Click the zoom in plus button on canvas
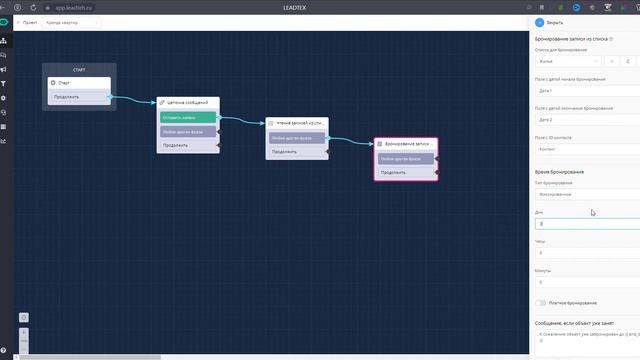Screen dimensions: 640x360 coord(24,332)
